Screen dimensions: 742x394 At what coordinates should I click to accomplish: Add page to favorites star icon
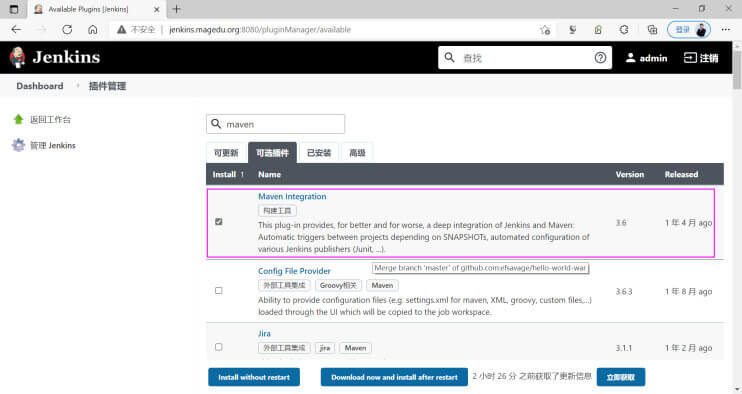[x=545, y=30]
